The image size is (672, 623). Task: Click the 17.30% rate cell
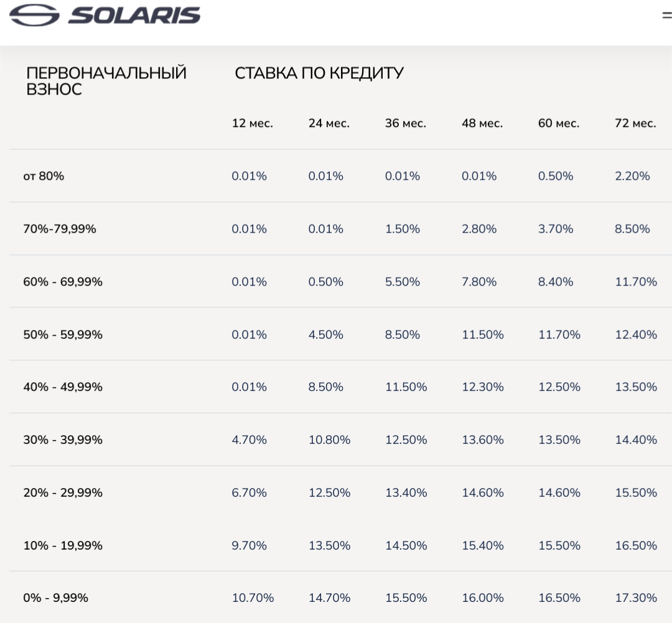(x=635, y=598)
